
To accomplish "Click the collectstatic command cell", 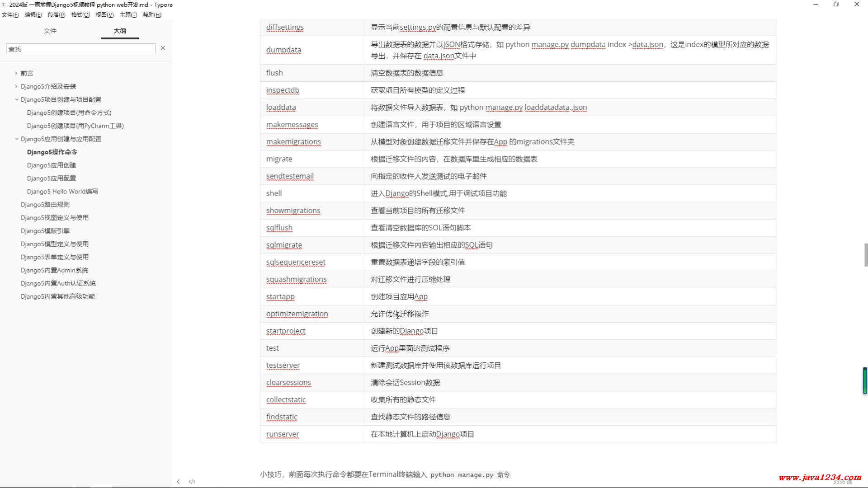I will tap(312, 399).
